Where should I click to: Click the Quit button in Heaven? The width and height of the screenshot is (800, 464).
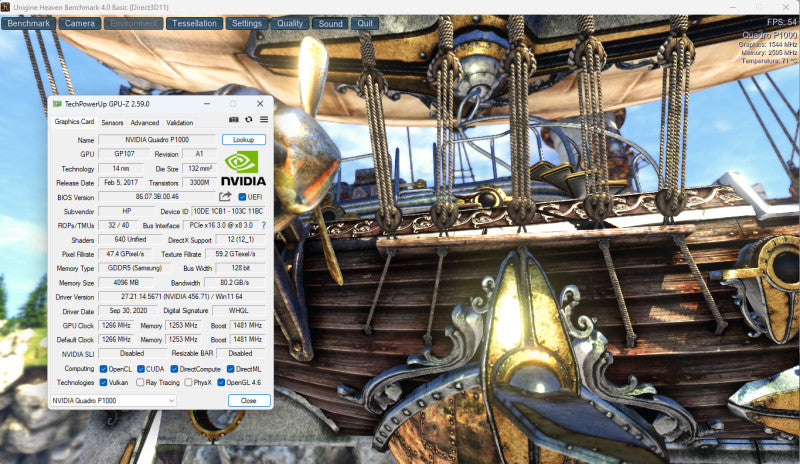(x=365, y=23)
